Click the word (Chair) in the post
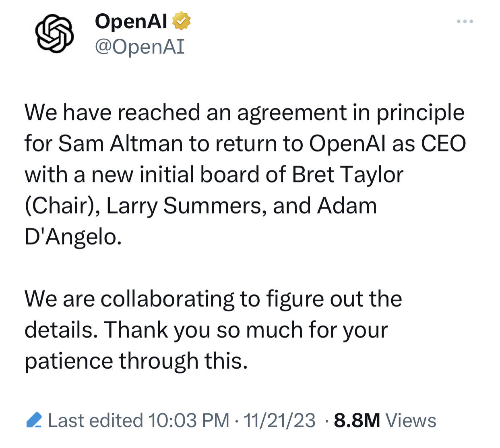The width and height of the screenshot is (500, 448). 63,206
